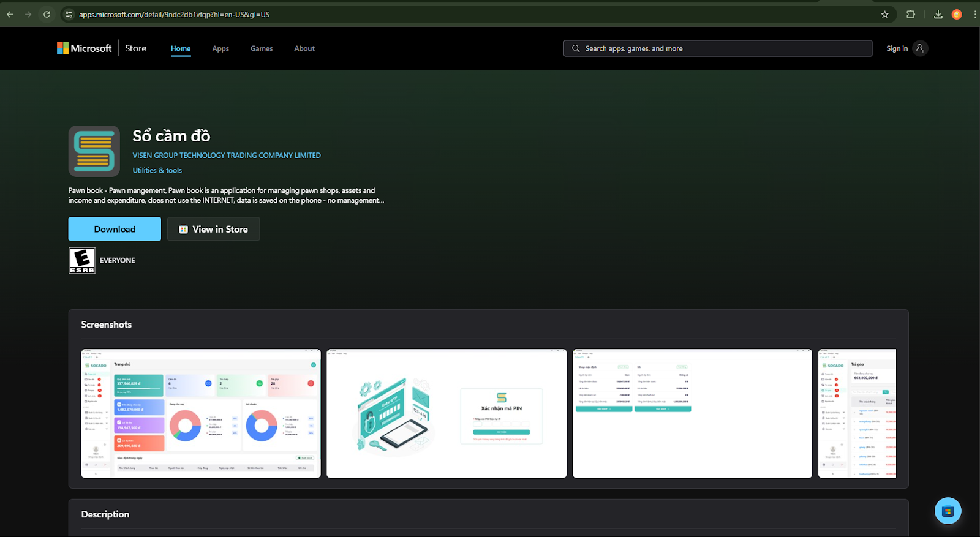Open the VISEN GROUP publisher link
This screenshot has height=537, width=980.
coord(227,156)
